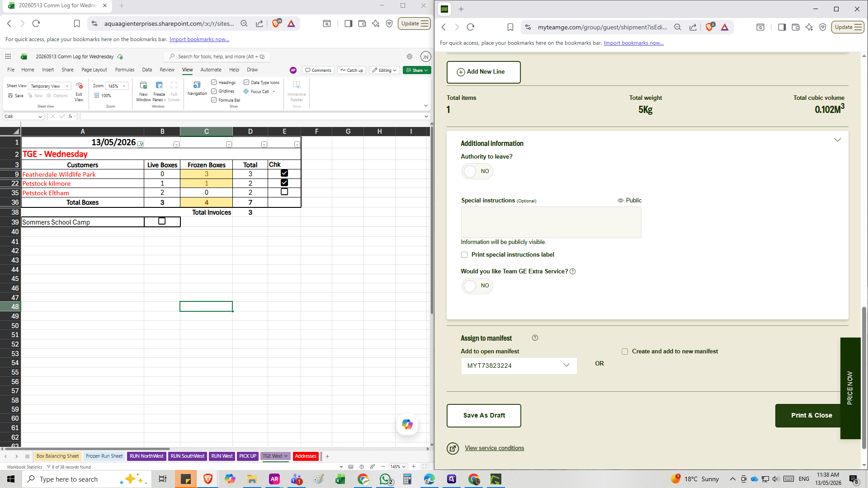This screenshot has height=488, width=868.
Task: Click Zoom to 100% in Excel ribbon
Action: tap(103, 96)
